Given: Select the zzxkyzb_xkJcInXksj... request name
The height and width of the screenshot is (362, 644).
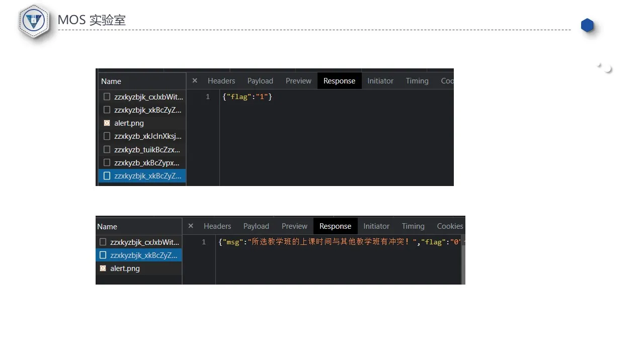Looking at the screenshot, I should (148, 136).
